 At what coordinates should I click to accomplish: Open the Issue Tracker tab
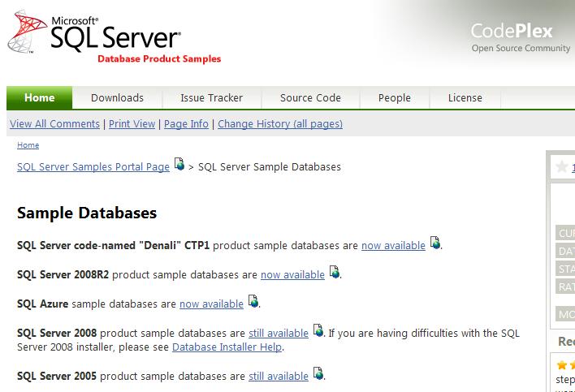pos(211,98)
